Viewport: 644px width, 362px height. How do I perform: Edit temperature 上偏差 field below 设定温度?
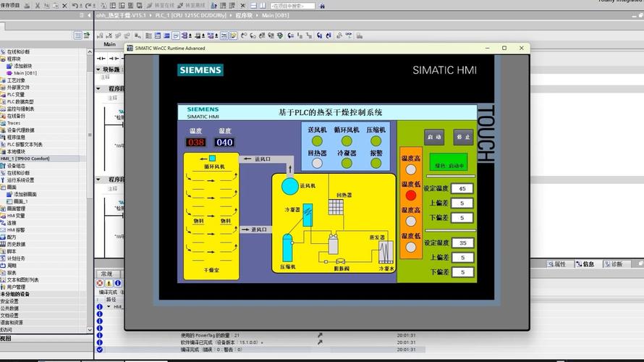click(x=462, y=203)
